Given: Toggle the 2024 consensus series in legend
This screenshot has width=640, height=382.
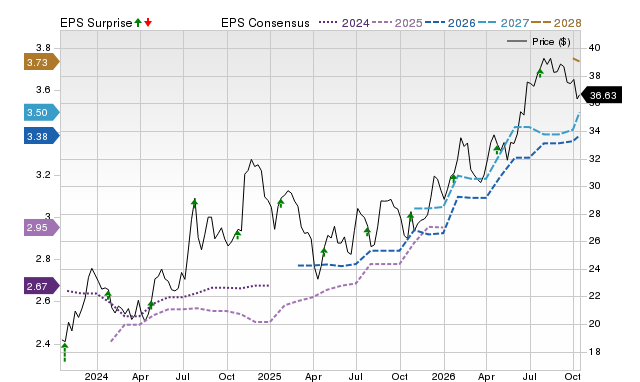Looking at the screenshot, I should coord(344,23).
